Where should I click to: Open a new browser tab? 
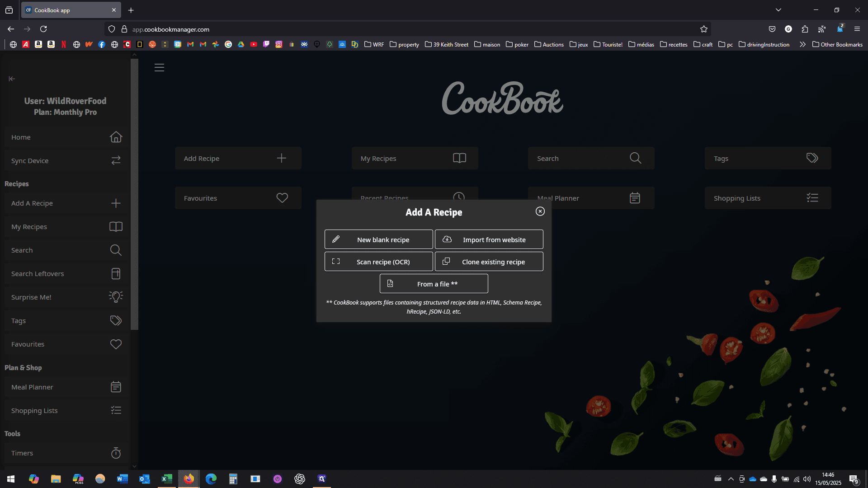[x=131, y=10]
